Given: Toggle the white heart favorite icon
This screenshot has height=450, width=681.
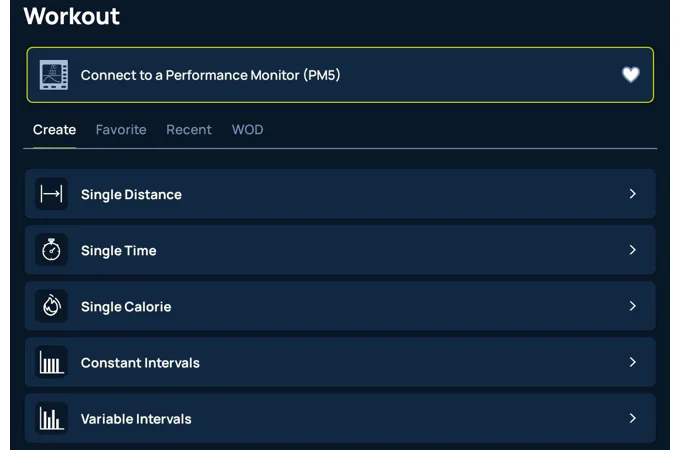Looking at the screenshot, I should pyautogui.click(x=630, y=75).
